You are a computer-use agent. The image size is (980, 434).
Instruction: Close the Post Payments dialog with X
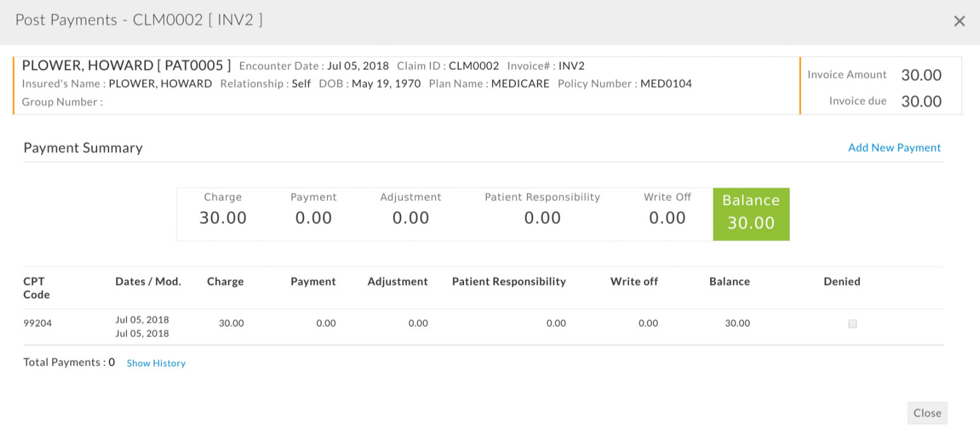pyautogui.click(x=959, y=21)
